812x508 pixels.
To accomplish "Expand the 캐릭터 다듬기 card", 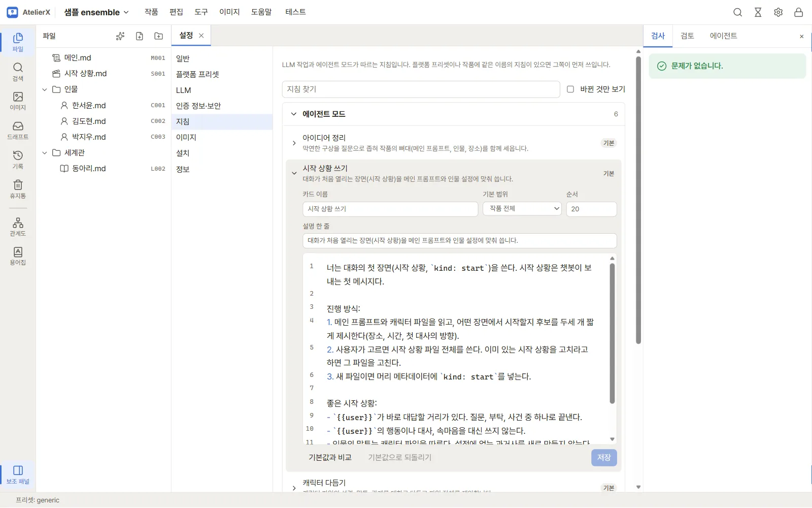I will (294, 488).
